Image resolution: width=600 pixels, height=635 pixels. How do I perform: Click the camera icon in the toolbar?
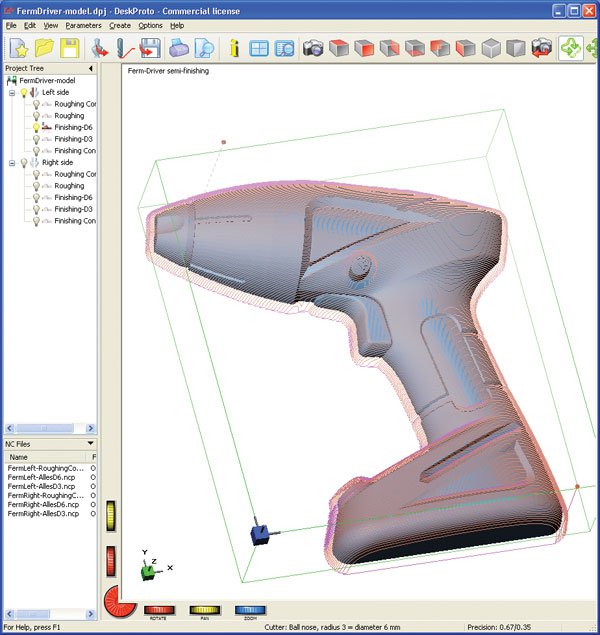[x=313, y=47]
